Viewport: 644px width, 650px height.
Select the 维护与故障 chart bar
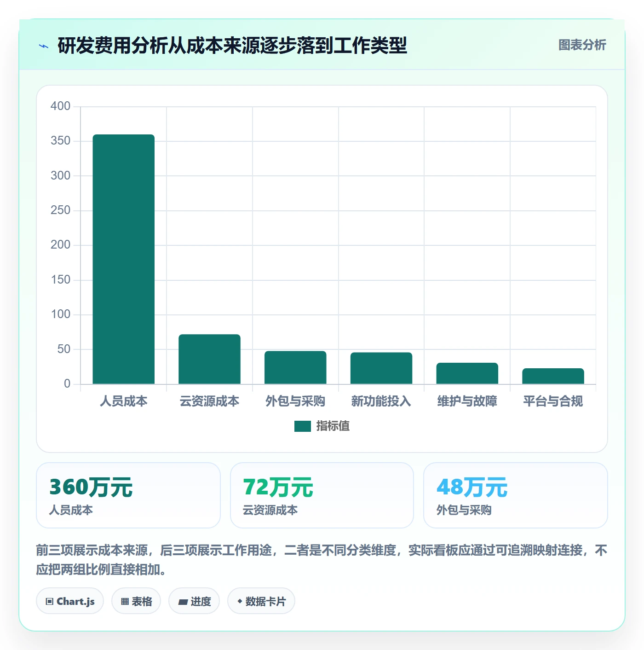point(467,373)
